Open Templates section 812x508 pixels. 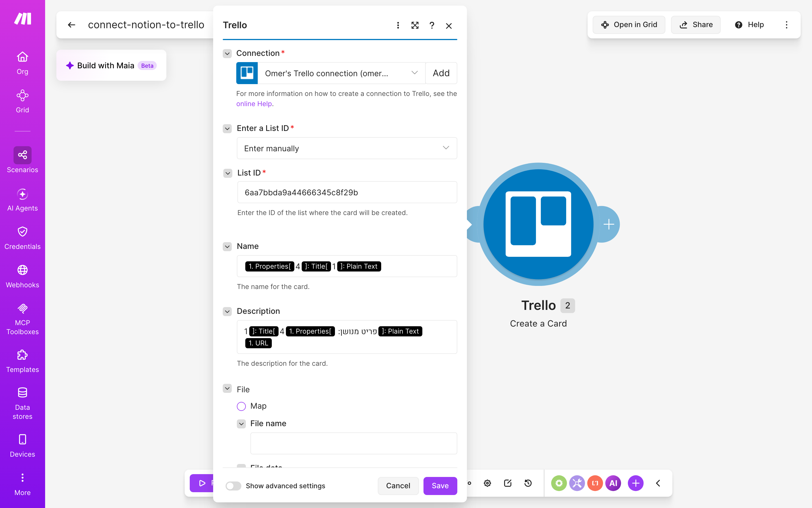pyautogui.click(x=23, y=361)
